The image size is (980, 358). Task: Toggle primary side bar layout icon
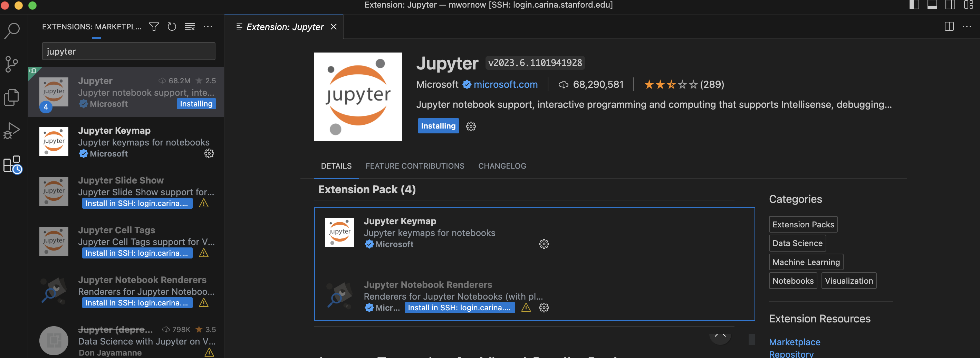914,5
